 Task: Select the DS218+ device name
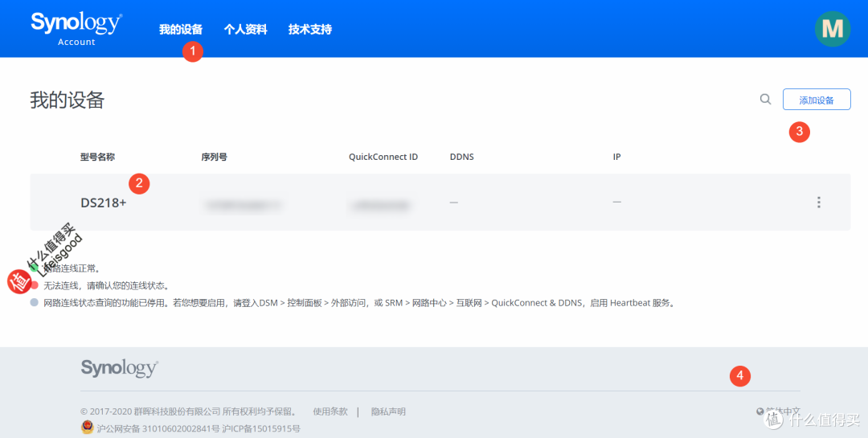(104, 203)
